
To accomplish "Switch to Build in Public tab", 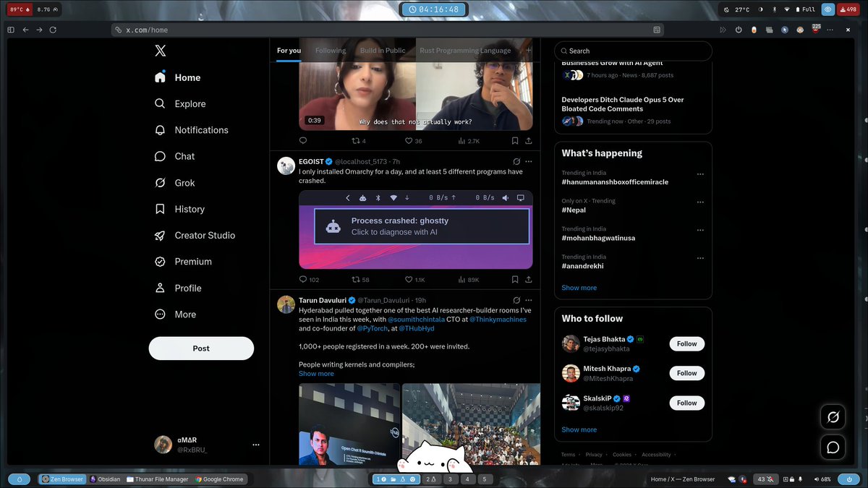I will coord(383,51).
